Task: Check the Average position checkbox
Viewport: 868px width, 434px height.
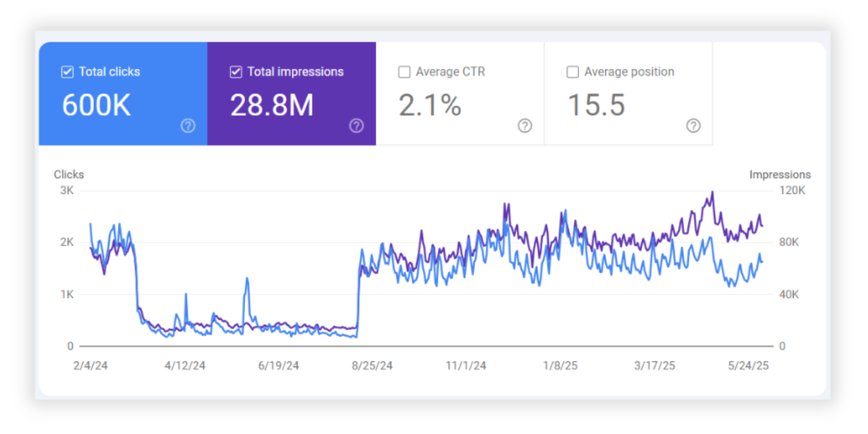Action: coord(572,72)
